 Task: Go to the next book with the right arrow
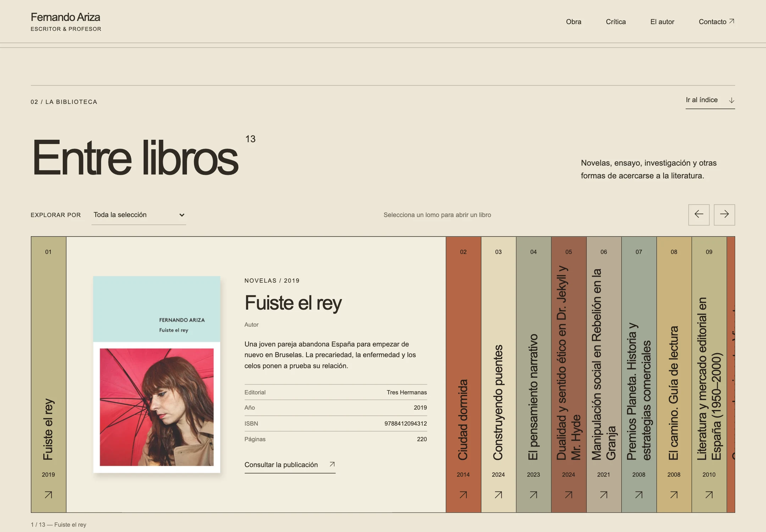click(724, 215)
